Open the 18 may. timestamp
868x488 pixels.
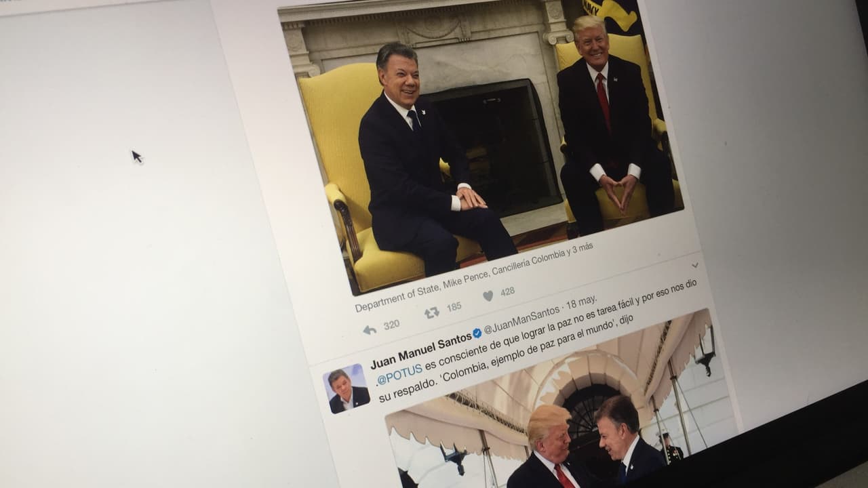click(x=581, y=302)
